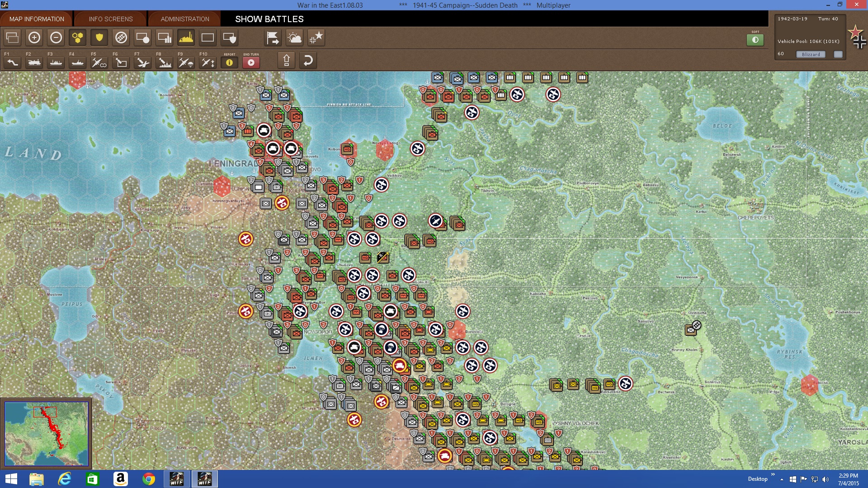The height and width of the screenshot is (488, 868).
Task: Open Google Chrome from taskbar
Action: coord(148,479)
